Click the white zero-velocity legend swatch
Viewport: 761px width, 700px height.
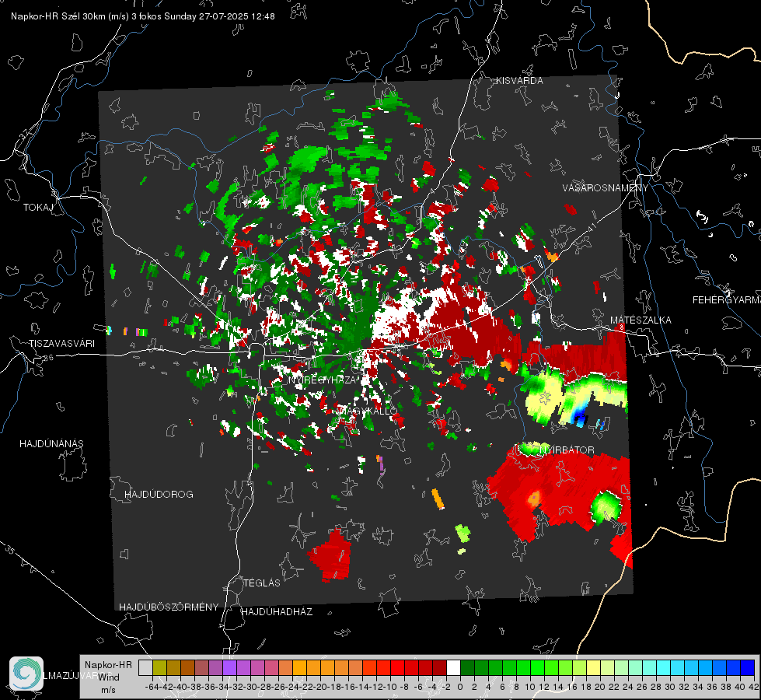pos(453,667)
